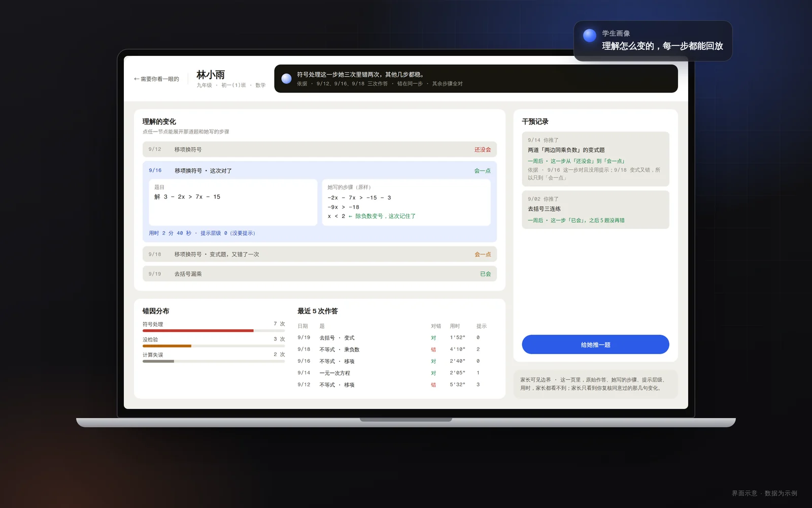Open the 9/02 去括号三连练 intervention card
Image resolution: width=812 pixels, height=508 pixels.
[595, 209]
